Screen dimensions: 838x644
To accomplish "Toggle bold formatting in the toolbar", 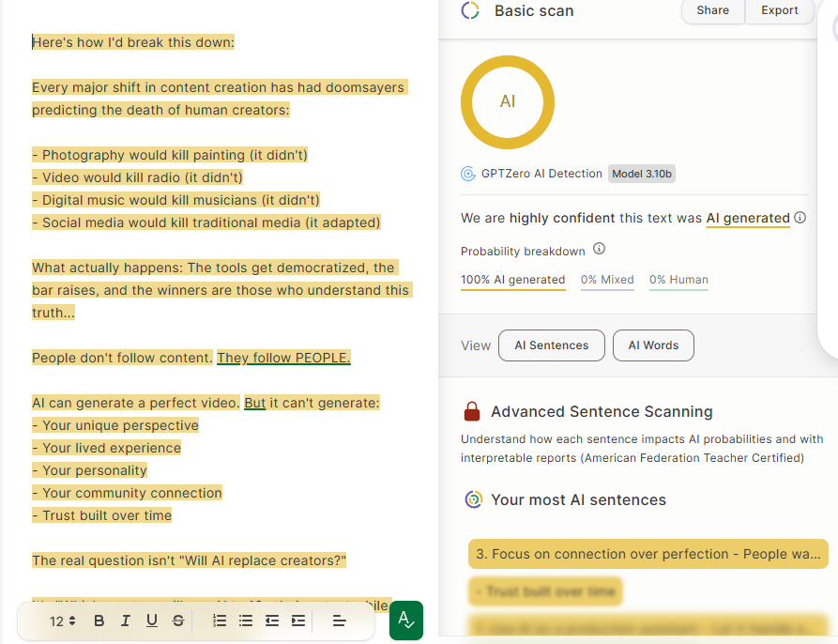I will [99, 621].
